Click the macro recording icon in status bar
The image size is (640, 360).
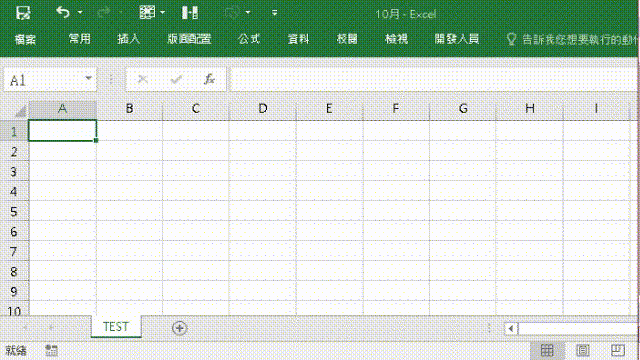point(51,350)
